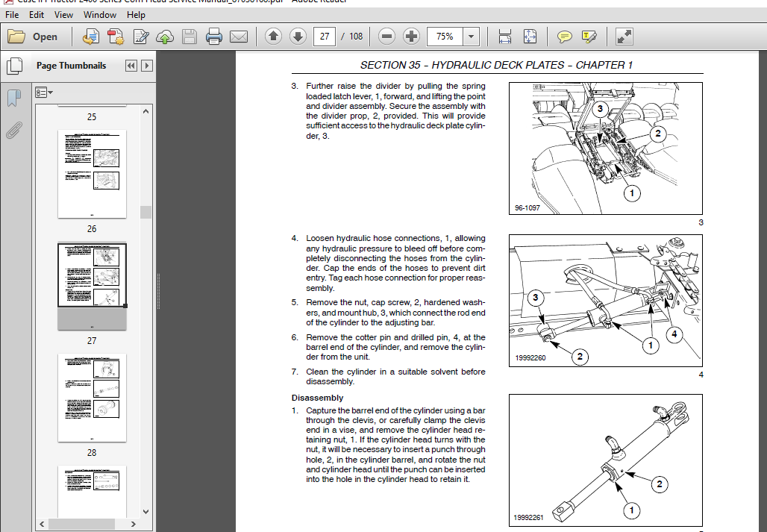
Task: Click the Page Thumbnails panel title
Action: (x=72, y=66)
